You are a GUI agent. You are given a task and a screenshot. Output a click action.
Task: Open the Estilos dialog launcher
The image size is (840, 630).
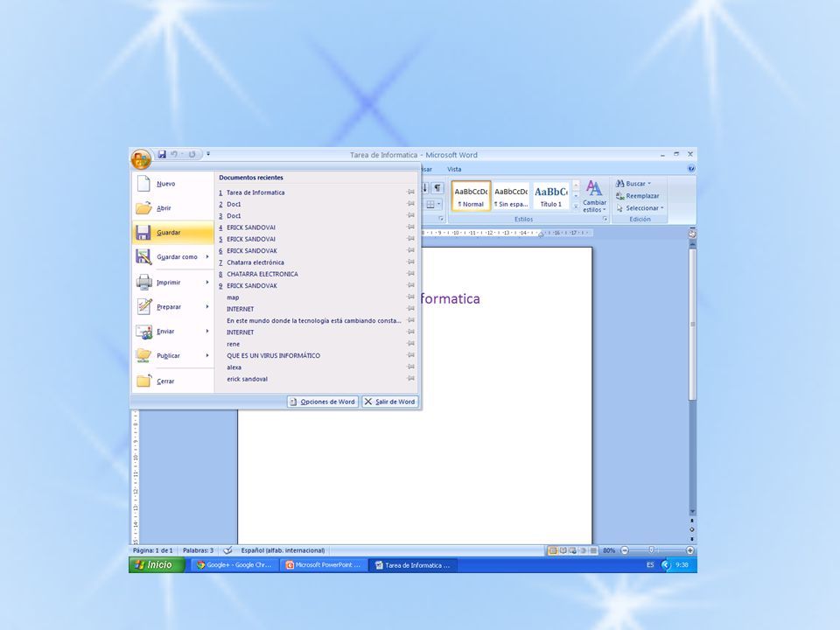click(x=605, y=219)
